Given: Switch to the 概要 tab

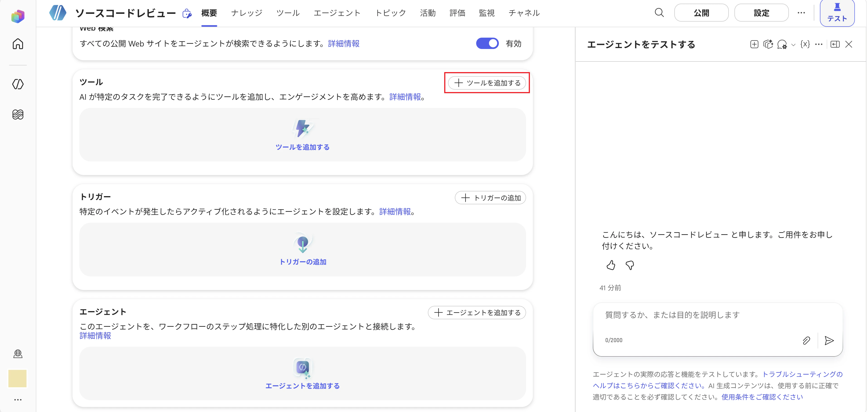Looking at the screenshot, I should pos(209,13).
